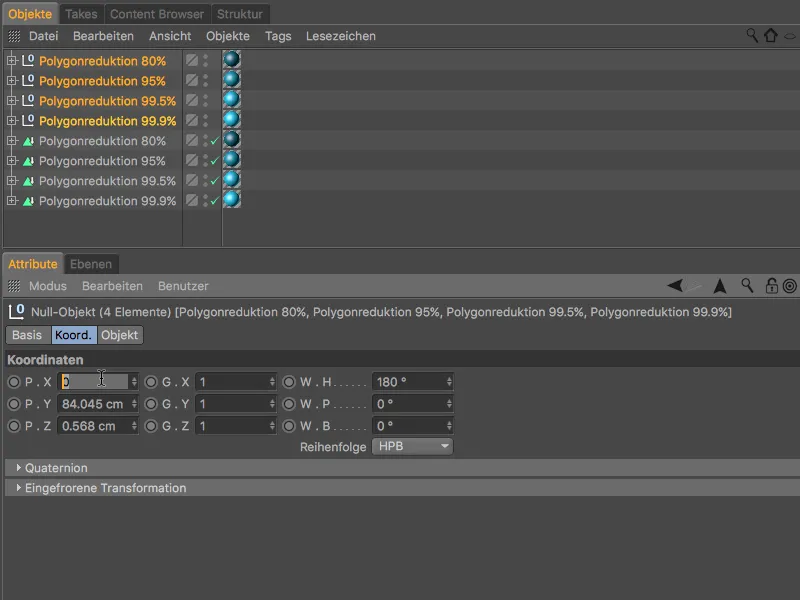Click material sphere tag of grey Polygonreduktion 95%
800x600 pixels.
coord(232,159)
